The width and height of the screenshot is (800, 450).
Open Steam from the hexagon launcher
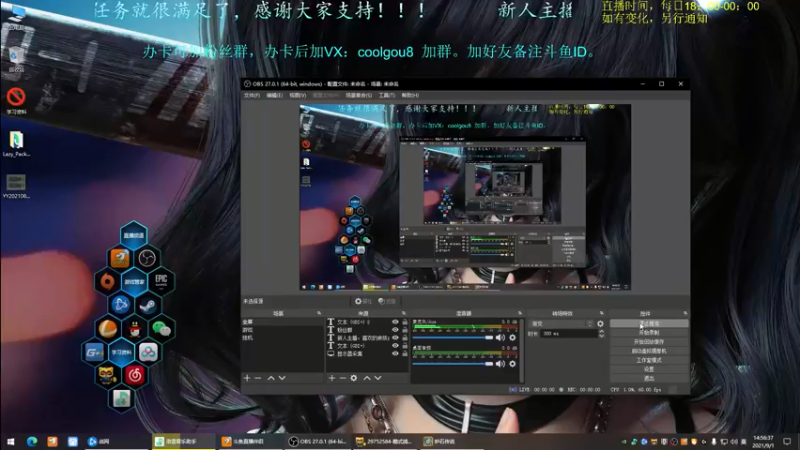click(148, 305)
